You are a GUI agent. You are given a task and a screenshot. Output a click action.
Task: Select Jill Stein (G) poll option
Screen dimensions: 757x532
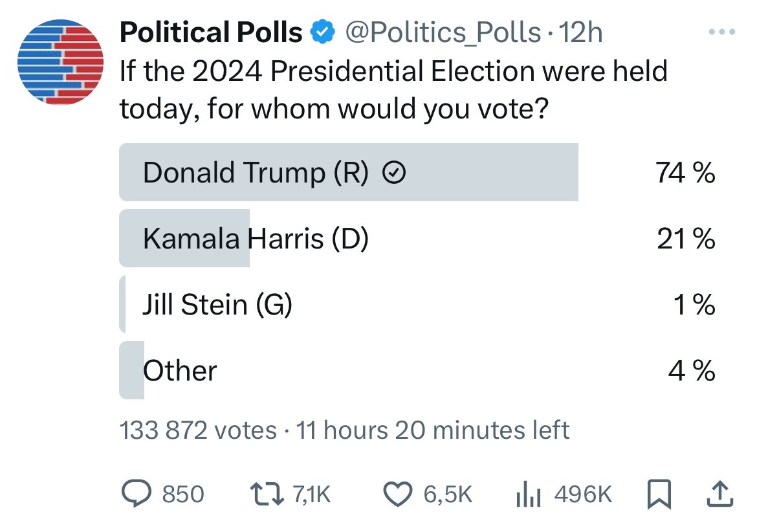[417, 304]
